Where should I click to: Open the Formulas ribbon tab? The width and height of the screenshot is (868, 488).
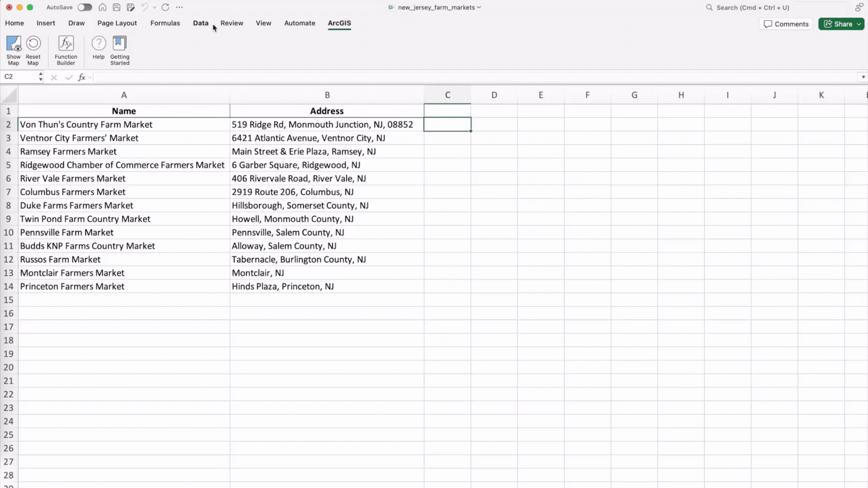[x=165, y=23]
